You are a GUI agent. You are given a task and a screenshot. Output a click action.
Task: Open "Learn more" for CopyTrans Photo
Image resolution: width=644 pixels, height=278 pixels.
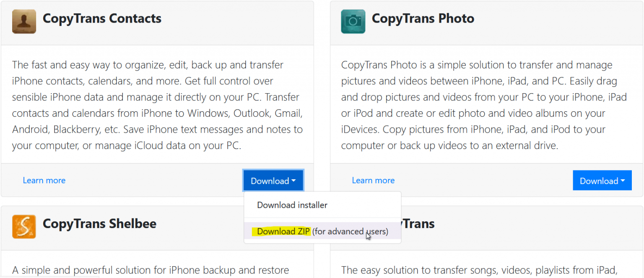tap(373, 180)
